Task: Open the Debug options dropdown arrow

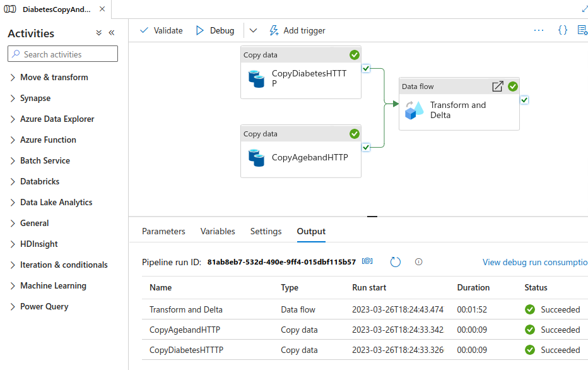Action: (x=253, y=30)
